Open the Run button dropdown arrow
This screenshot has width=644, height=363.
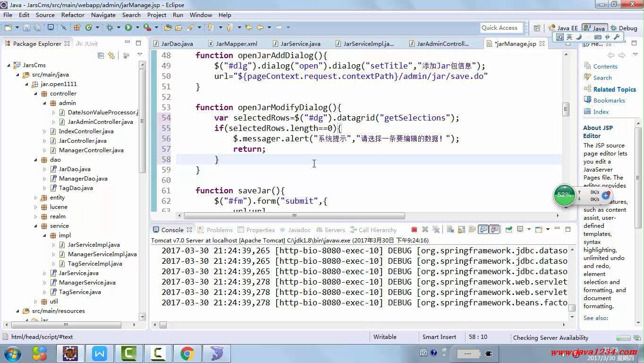pyautogui.click(x=137, y=27)
